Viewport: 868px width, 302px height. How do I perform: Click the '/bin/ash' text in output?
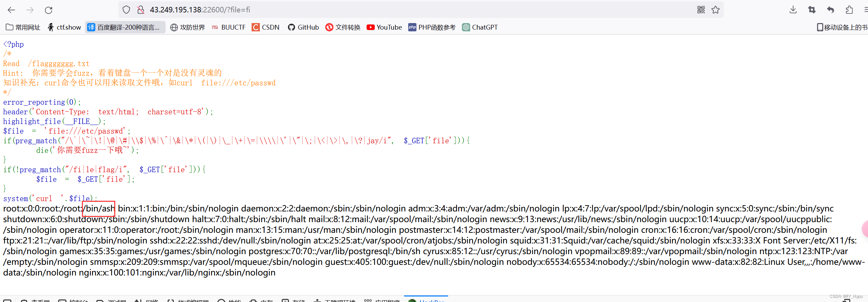[x=99, y=208]
